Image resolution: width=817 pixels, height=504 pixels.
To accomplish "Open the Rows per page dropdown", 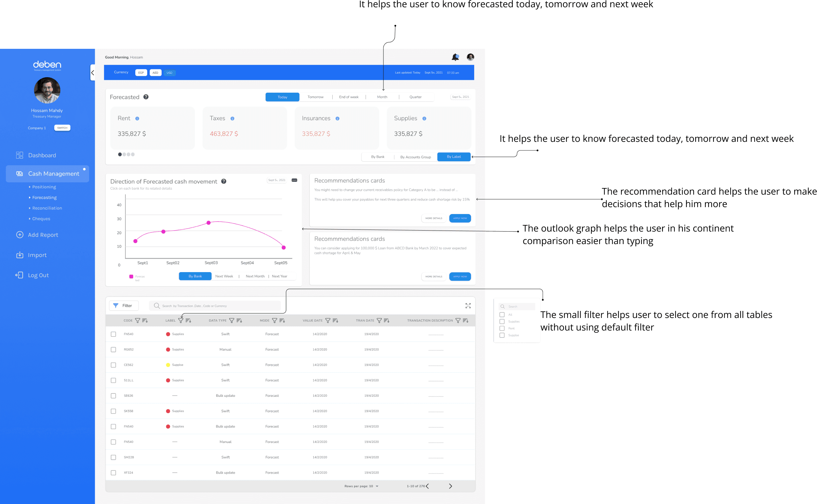I will (x=377, y=486).
